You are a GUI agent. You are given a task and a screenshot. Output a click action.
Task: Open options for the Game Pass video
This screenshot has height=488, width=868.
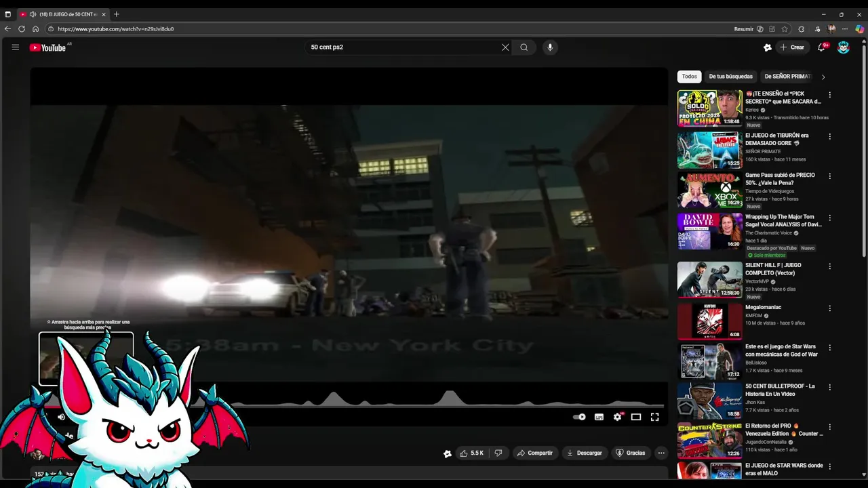coord(829,176)
